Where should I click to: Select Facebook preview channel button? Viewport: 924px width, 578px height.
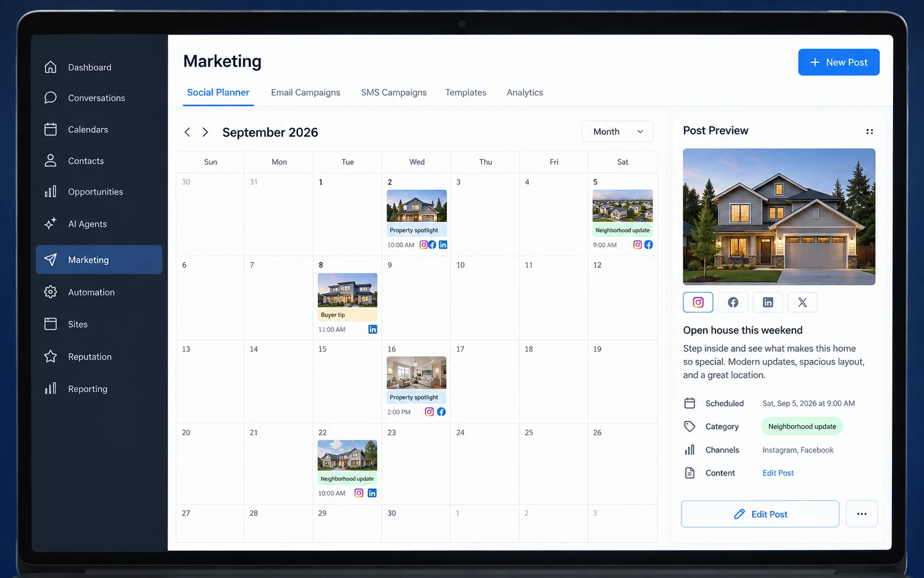733,302
